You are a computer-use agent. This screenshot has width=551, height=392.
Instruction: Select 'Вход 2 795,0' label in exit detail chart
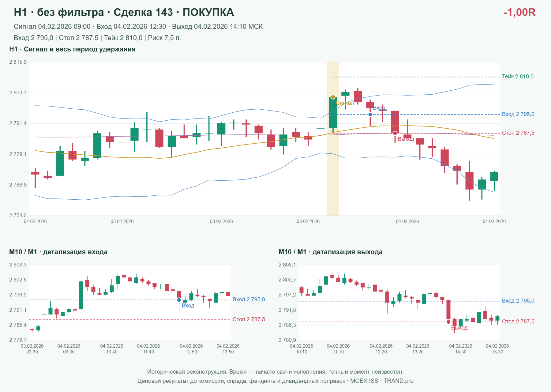[518, 301]
